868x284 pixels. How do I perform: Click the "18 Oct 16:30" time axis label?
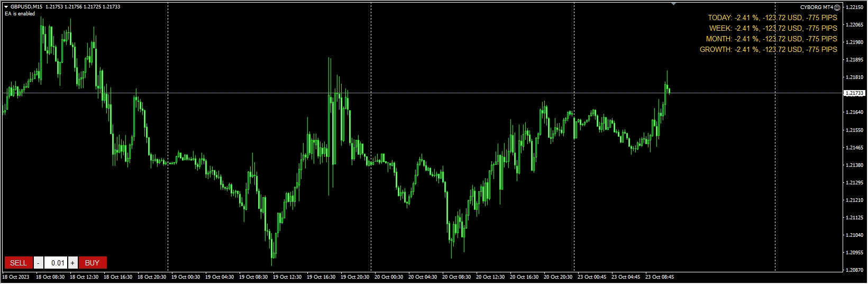pyautogui.click(x=118, y=277)
